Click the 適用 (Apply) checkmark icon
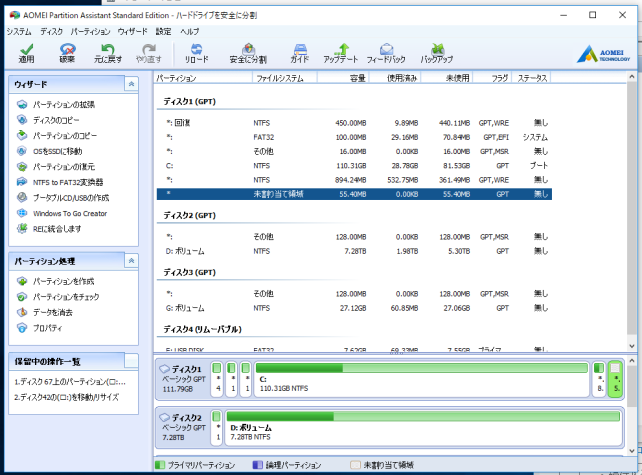This screenshot has width=642, height=475. click(26, 50)
